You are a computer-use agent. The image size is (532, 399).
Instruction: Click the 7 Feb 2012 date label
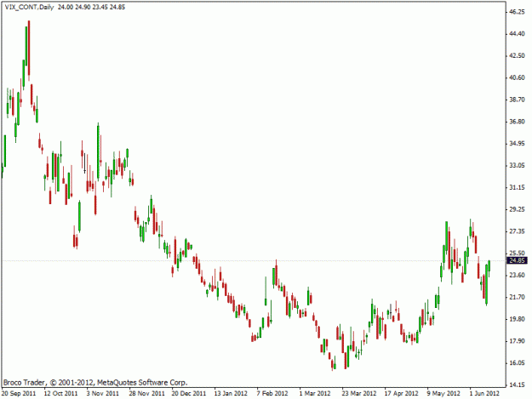272,394
